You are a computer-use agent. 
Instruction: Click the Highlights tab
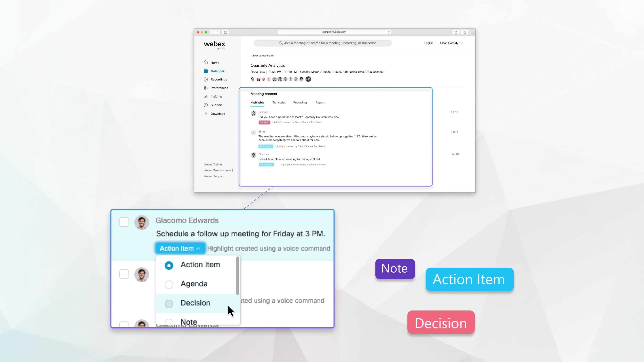tap(257, 103)
